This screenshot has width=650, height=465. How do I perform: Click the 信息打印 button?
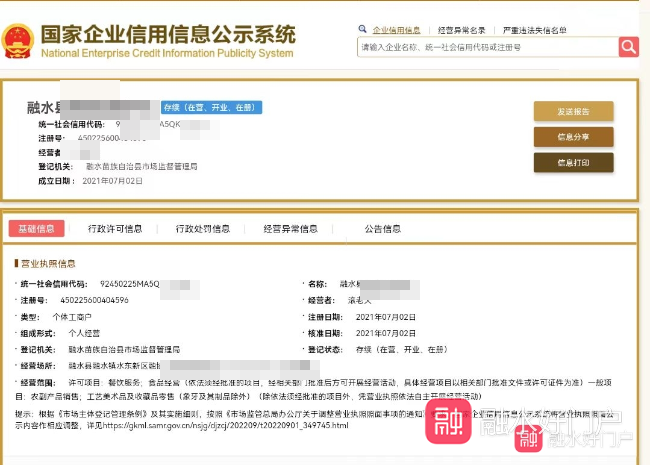point(573,162)
